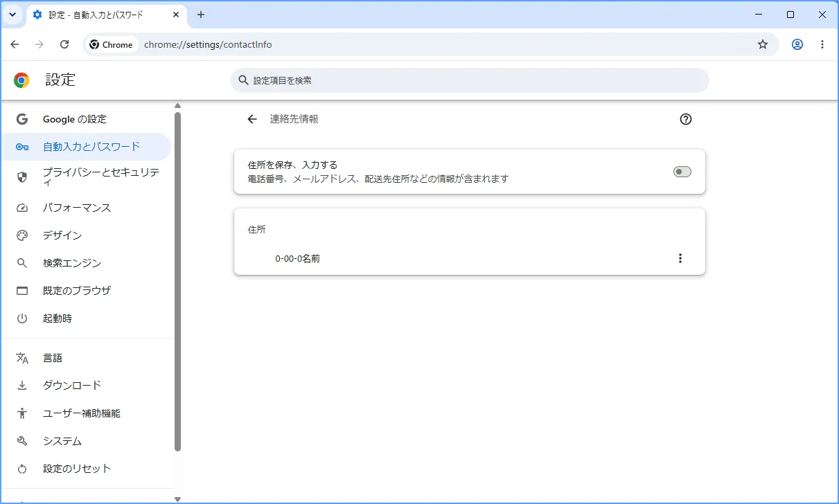This screenshot has height=504, width=839.
Task: Toggle the 住所を保存、入力する switch
Action: click(x=682, y=172)
